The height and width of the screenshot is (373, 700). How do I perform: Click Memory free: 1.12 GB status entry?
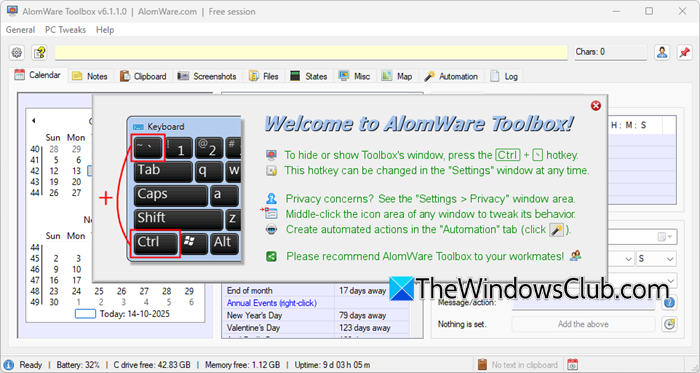(x=242, y=365)
